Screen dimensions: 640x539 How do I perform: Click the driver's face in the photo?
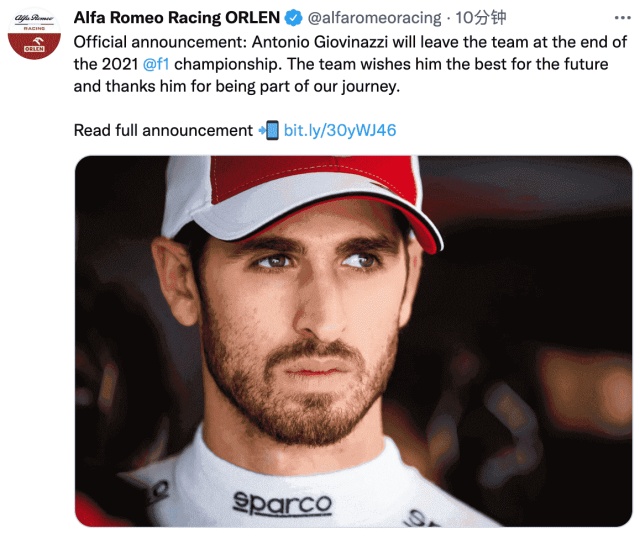tap(305, 320)
